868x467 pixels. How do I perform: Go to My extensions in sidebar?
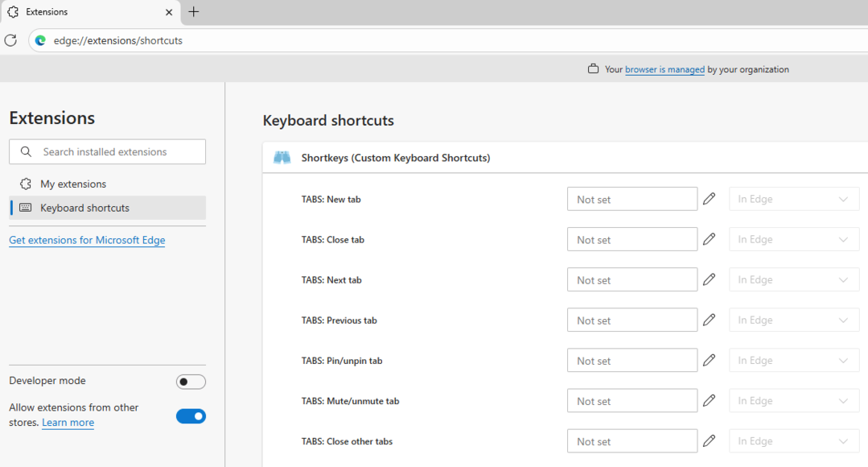click(x=73, y=184)
